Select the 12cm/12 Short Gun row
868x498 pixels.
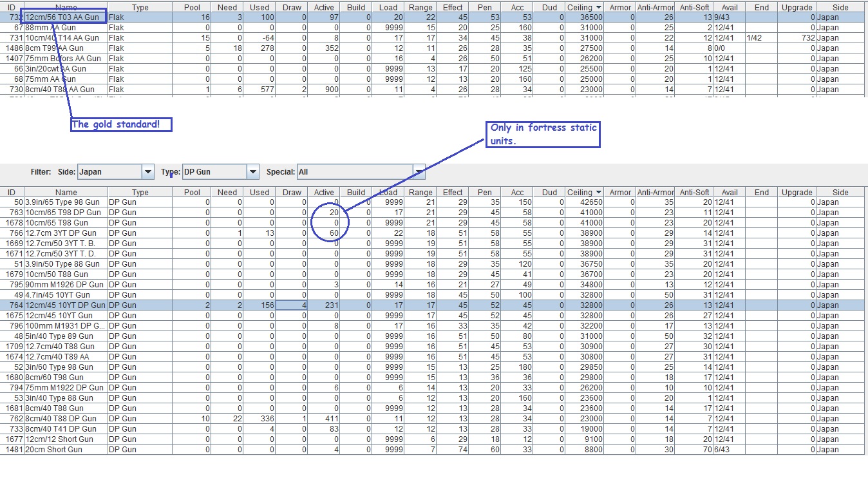click(x=432, y=439)
